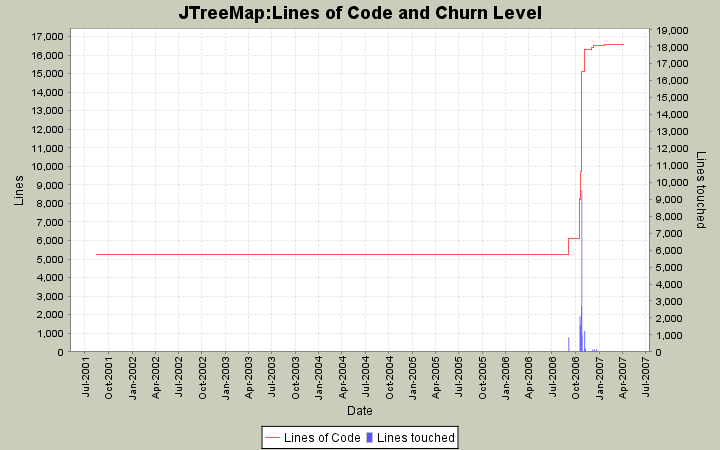Click the Apr-2002 date label
Viewport: 720px width, 450px height.
[156, 377]
